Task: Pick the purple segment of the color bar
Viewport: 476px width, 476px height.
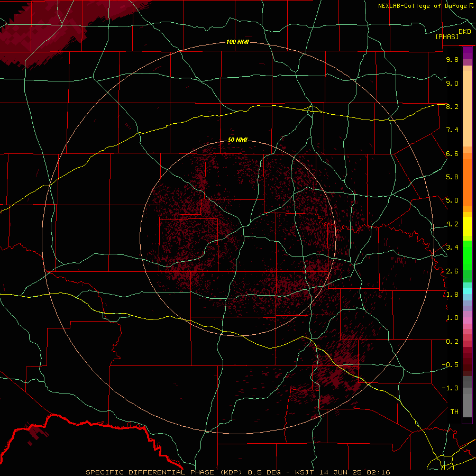Action: point(467,53)
